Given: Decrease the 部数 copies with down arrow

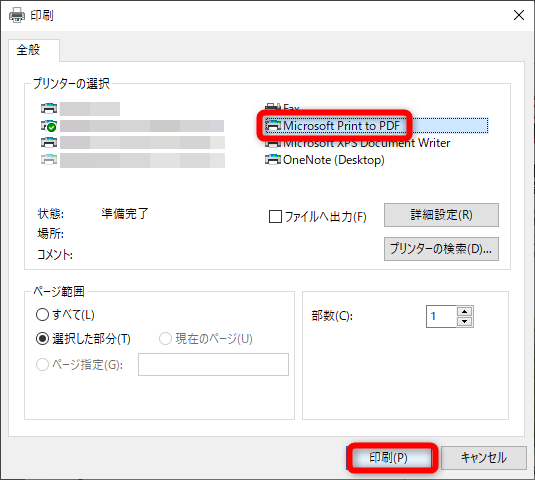Looking at the screenshot, I should 464,321.
